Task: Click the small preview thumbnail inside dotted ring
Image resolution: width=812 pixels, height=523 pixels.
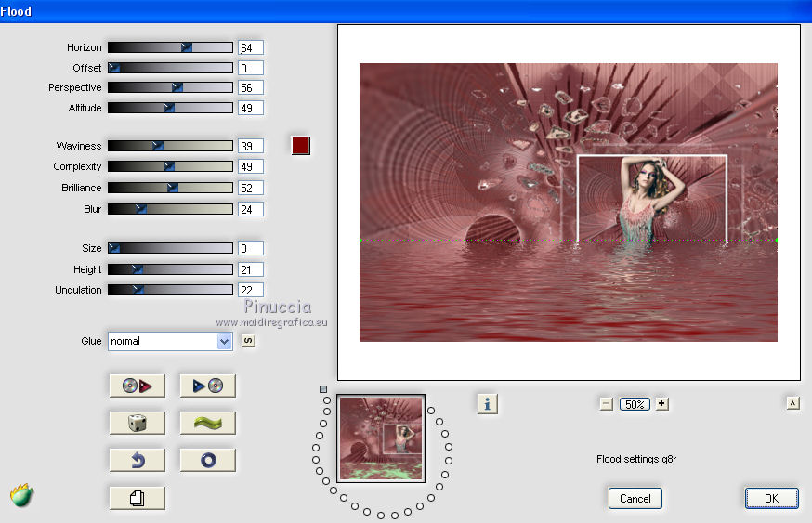Action: tap(381, 438)
